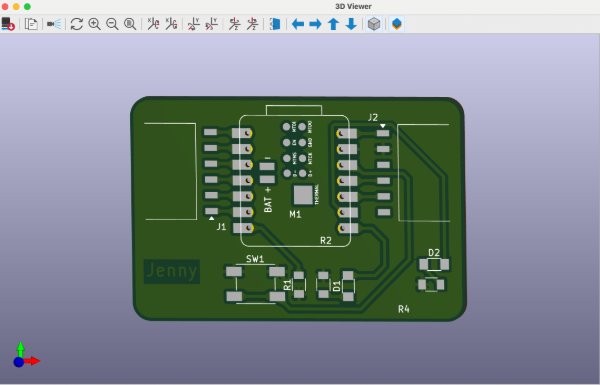Click the SW1 switch label on board
The image size is (600, 385).
click(255, 259)
